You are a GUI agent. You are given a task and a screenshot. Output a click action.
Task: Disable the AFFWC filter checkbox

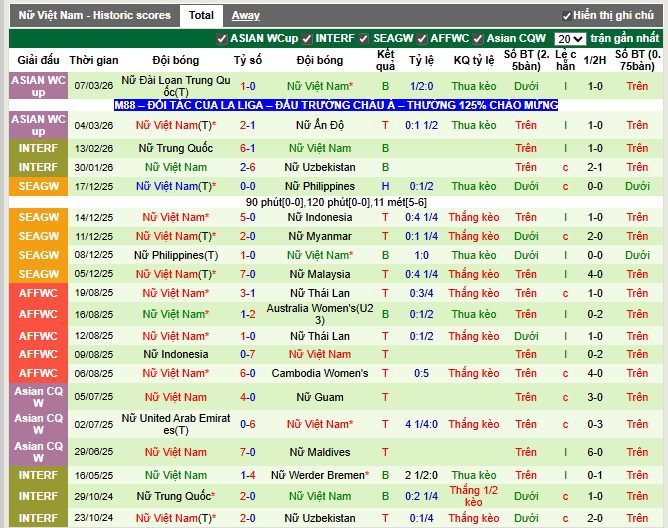[423, 39]
